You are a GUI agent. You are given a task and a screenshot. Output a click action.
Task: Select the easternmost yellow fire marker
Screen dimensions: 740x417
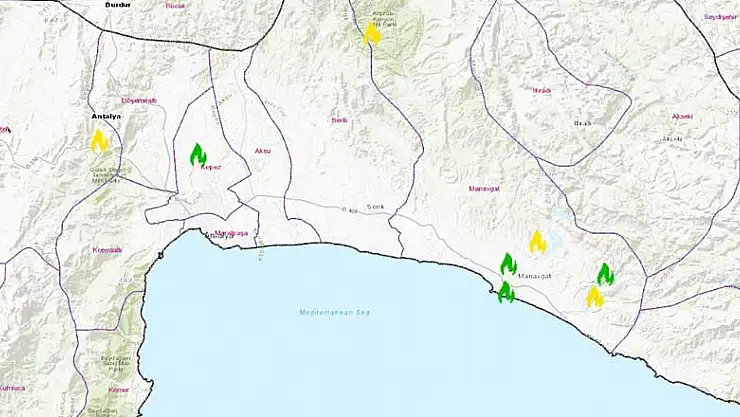(x=595, y=297)
